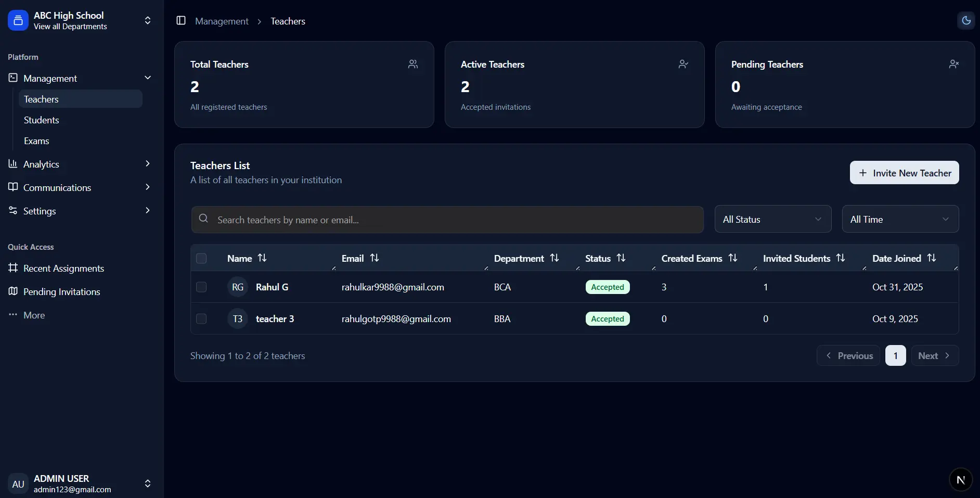Open the Exams item under Management
This screenshot has height=498, width=980.
point(36,141)
